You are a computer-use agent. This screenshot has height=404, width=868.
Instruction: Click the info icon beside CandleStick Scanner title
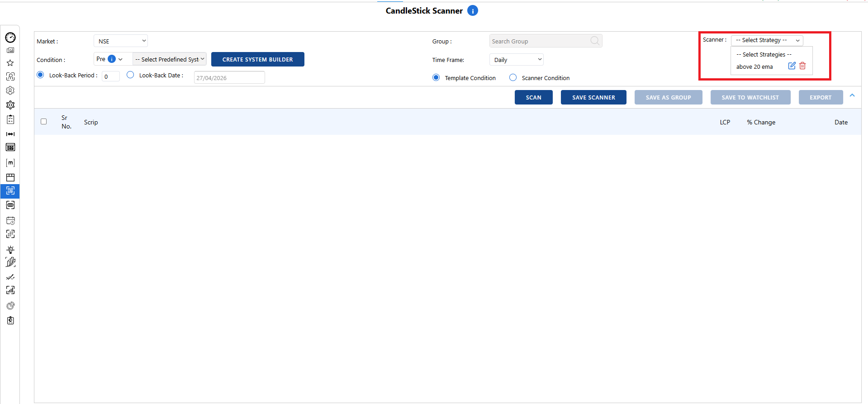point(473,11)
